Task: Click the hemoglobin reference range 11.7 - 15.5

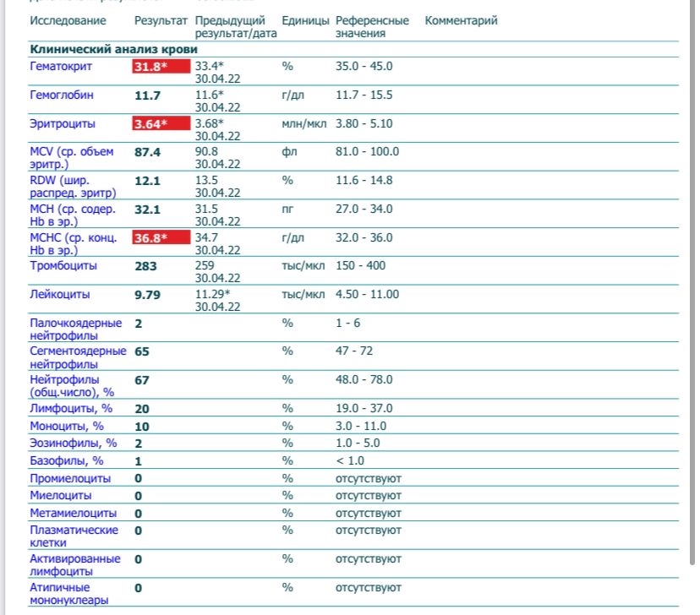Action: point(364,95)
